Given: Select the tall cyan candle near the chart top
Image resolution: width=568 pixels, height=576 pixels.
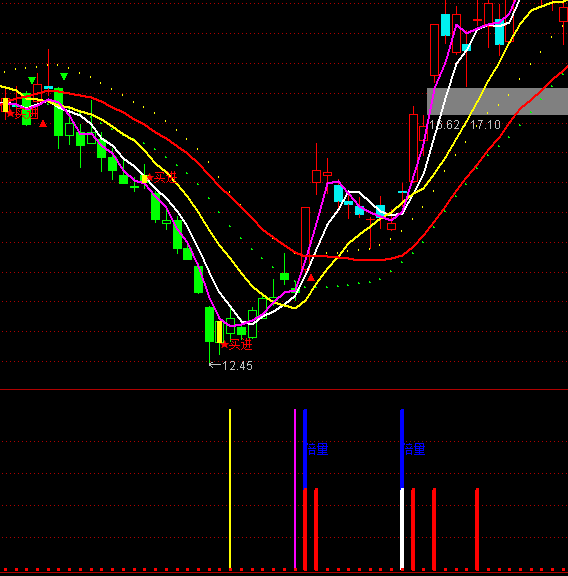Looking at the screenshot, I should click(445, 25).
